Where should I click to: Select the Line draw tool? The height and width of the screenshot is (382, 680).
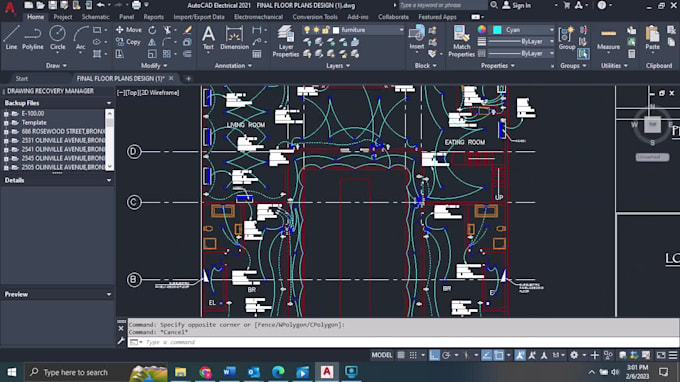(12, 38)
